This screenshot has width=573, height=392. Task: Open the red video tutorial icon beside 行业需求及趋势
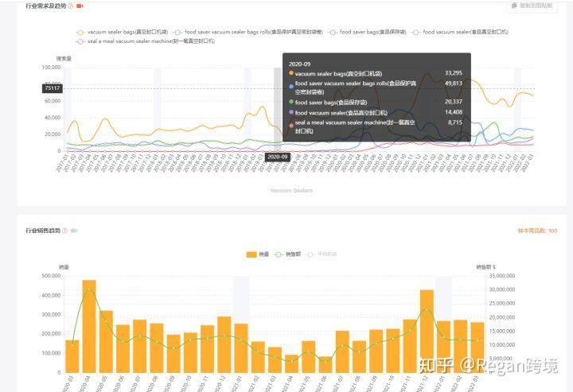pyautogui.click(x=80, y=6)
